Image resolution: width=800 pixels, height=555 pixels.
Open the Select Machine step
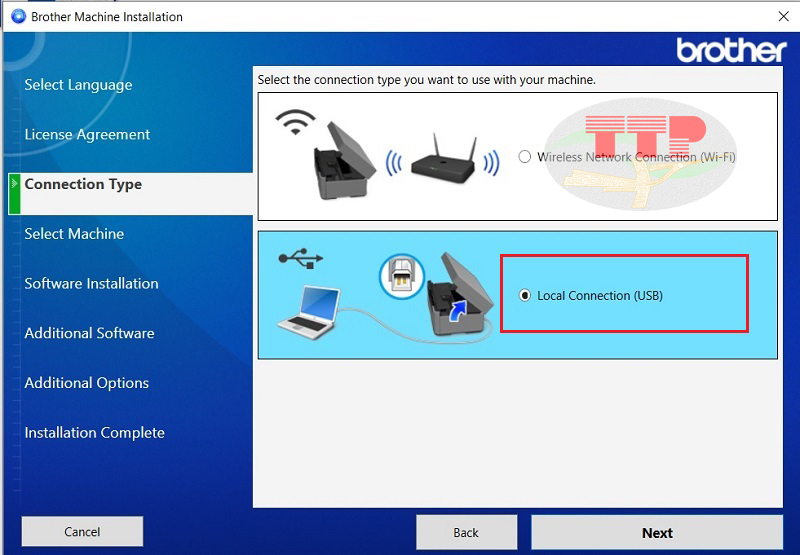tap(74, 234)
